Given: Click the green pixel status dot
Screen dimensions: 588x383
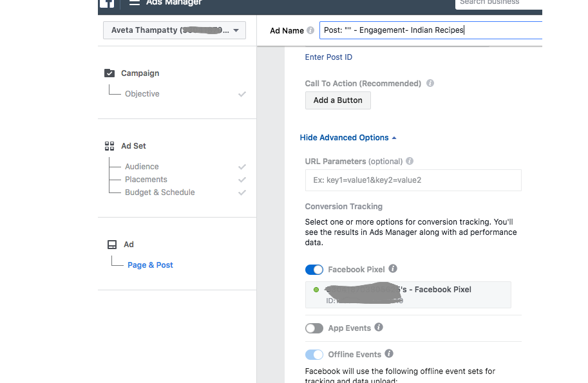Looking at the screenshot, I should click(316, 290).
